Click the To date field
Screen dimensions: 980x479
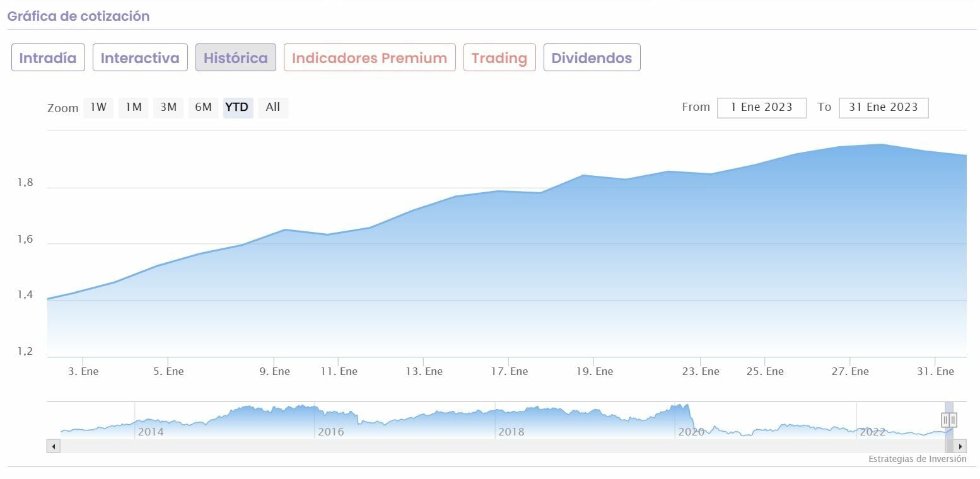point(883,108)
